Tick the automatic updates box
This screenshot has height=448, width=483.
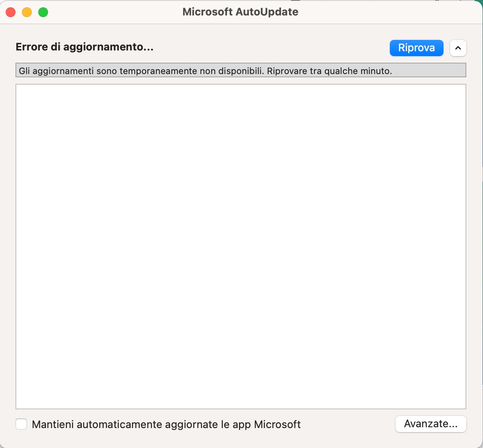click(x=21, y=424)
